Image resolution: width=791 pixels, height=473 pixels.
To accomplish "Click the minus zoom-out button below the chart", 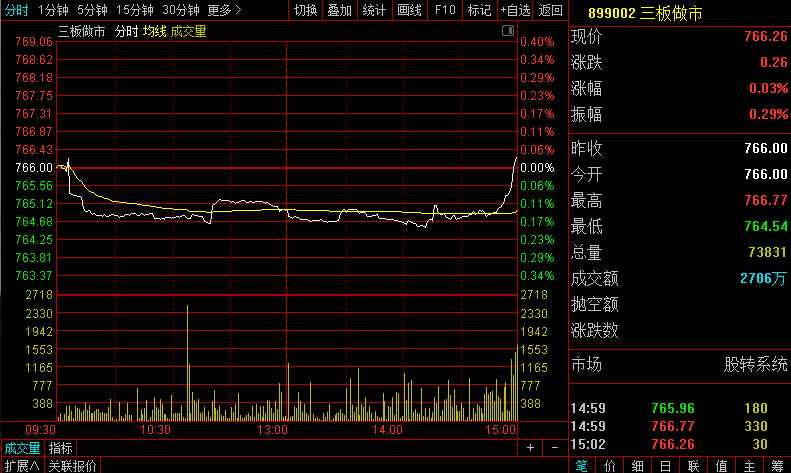I will [x=553, y=447].
